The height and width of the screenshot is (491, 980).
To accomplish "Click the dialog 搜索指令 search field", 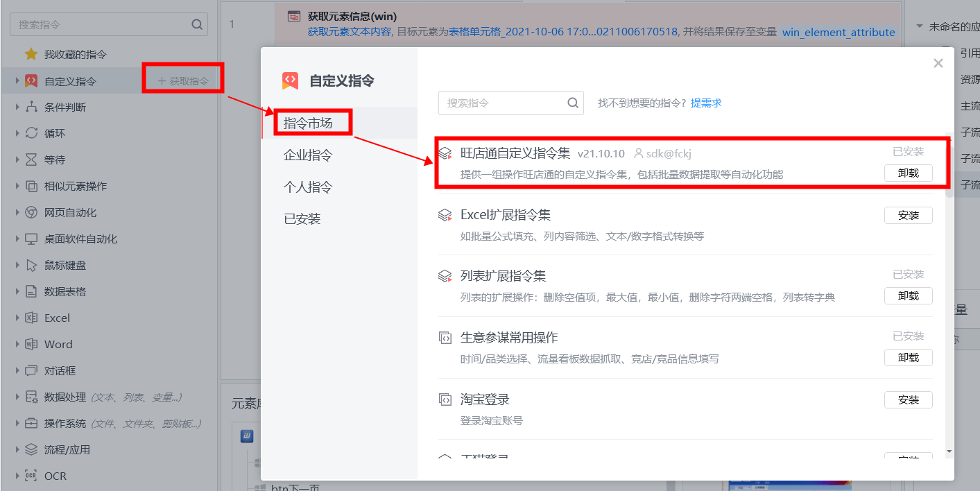I will click(x=511, y=103).
